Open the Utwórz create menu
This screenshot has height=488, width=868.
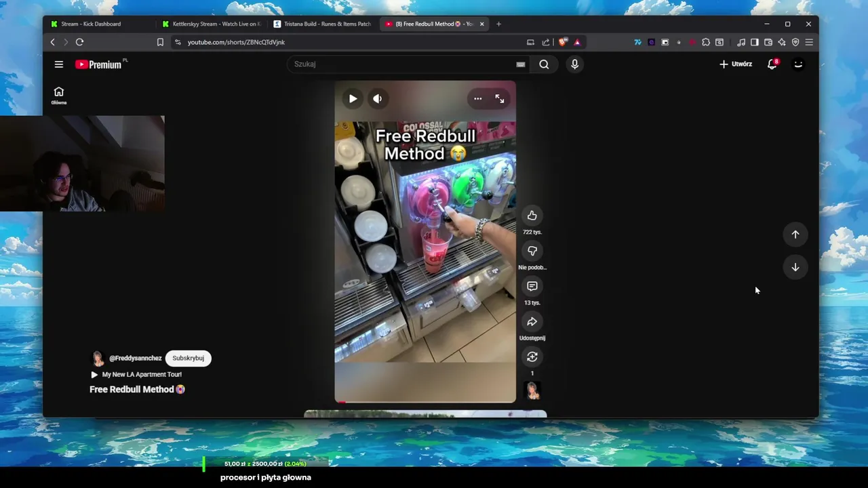736,64
